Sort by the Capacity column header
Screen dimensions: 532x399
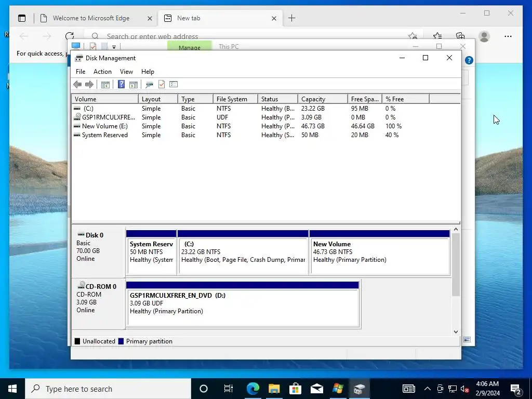(x=323, y=99)
